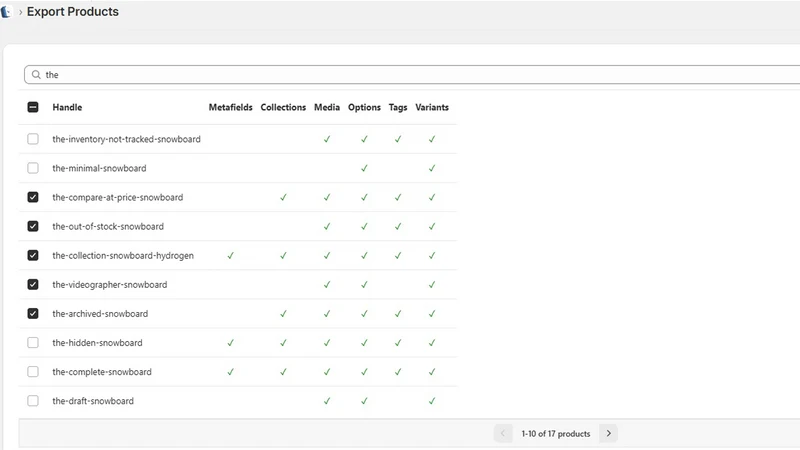Go to the next page of products
This screenshot has height=450, width=800.
tap(608, 433)
